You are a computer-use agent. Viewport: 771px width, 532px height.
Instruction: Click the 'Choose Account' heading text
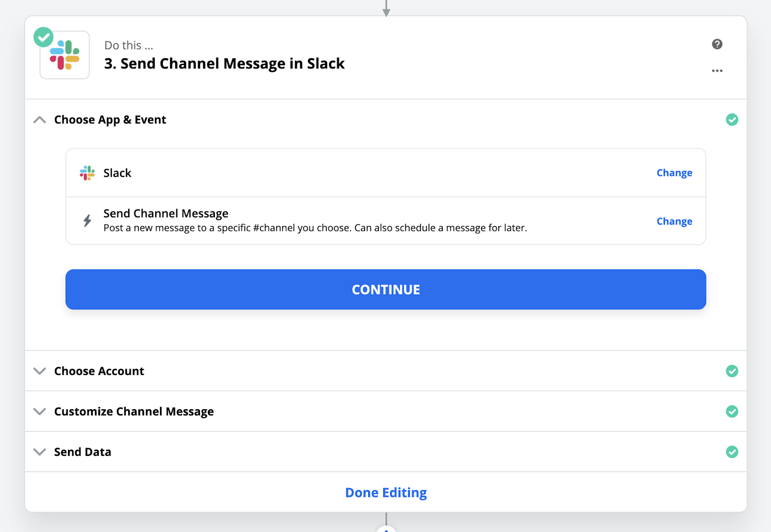pyautogui.click(x=99, y=371)
